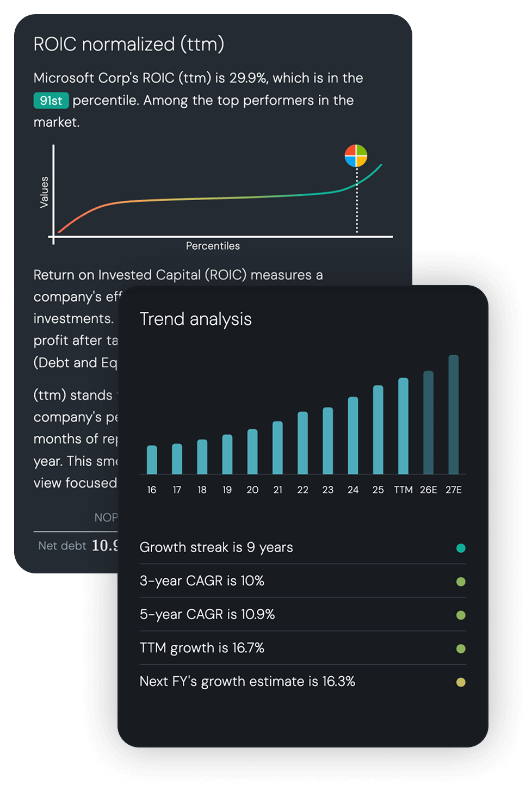Click the green dot beside 5-year CAGR

461,615
